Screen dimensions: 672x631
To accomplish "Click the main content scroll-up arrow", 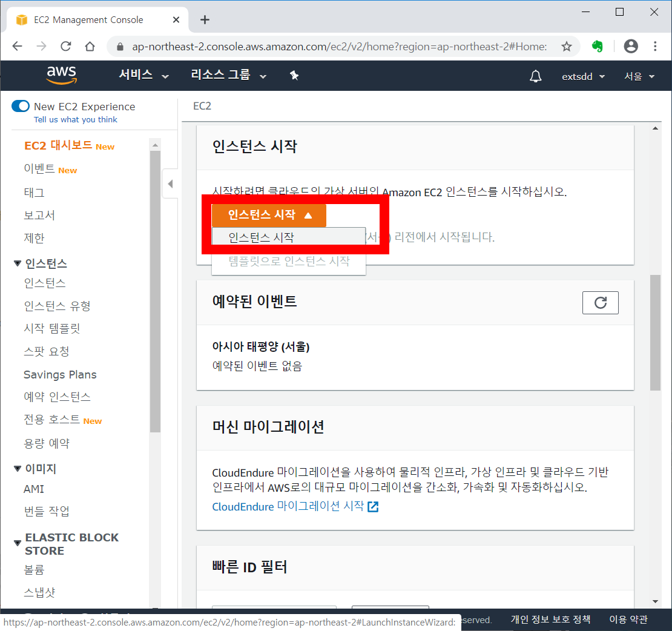I will (x=655, y=128).
